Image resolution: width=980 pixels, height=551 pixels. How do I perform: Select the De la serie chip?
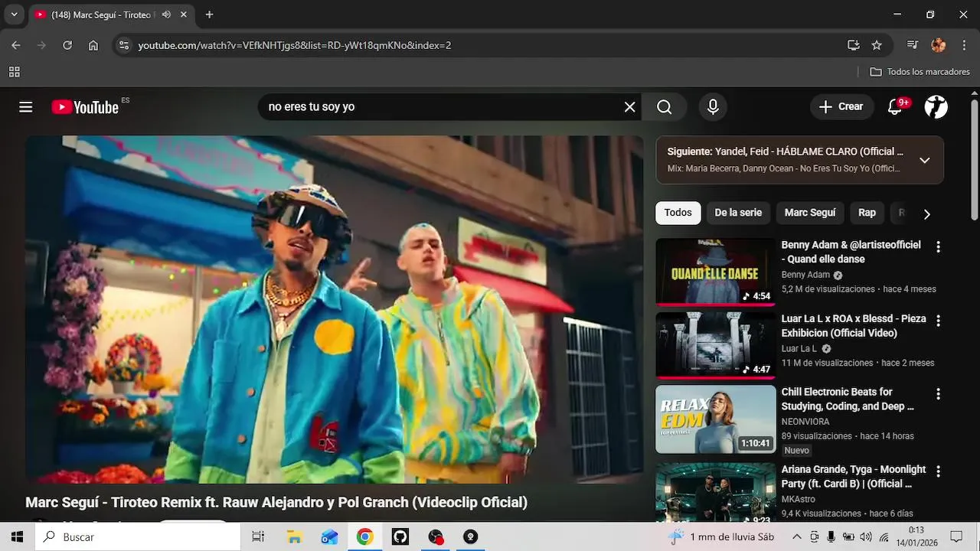(738, 213)
